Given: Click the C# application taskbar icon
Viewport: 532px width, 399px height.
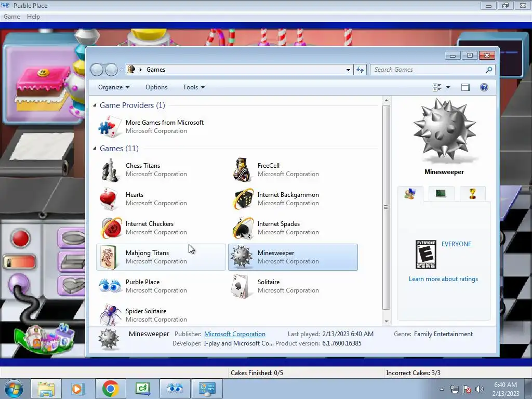Looking at the screenshot, I should pyautogui.click(x=142, y=389).
